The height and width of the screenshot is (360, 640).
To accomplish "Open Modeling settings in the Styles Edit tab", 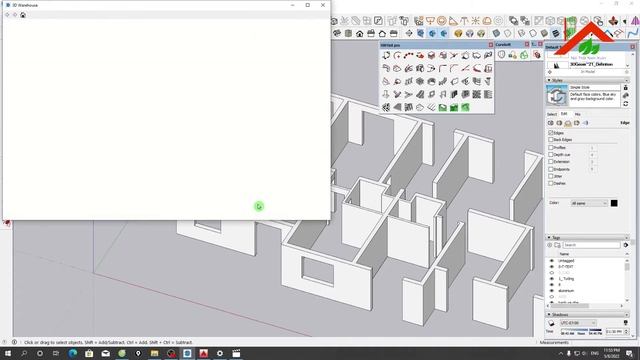I will pos(585,123).
